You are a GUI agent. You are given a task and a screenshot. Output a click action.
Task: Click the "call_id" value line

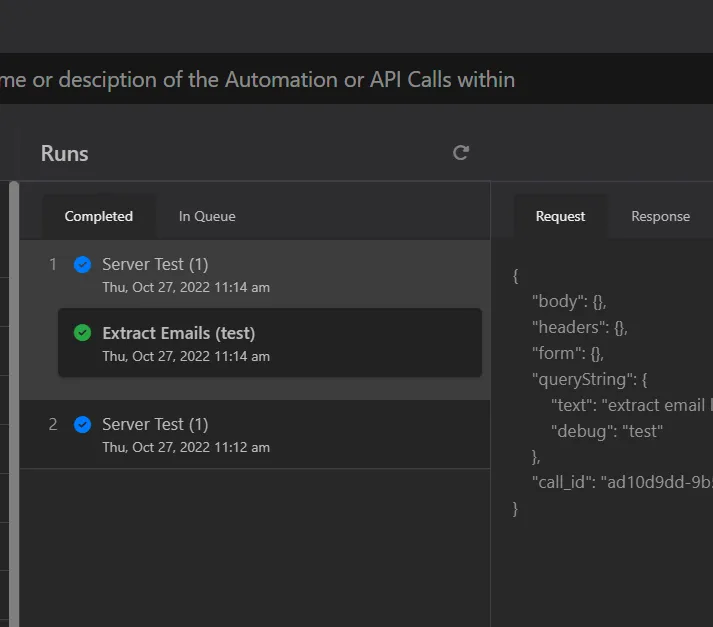622,482
